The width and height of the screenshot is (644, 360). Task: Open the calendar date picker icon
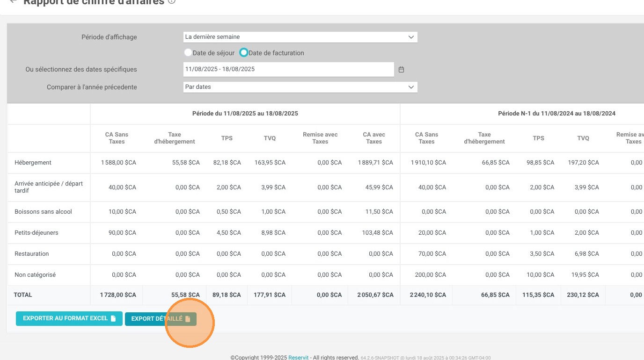[x=401, y=70]
